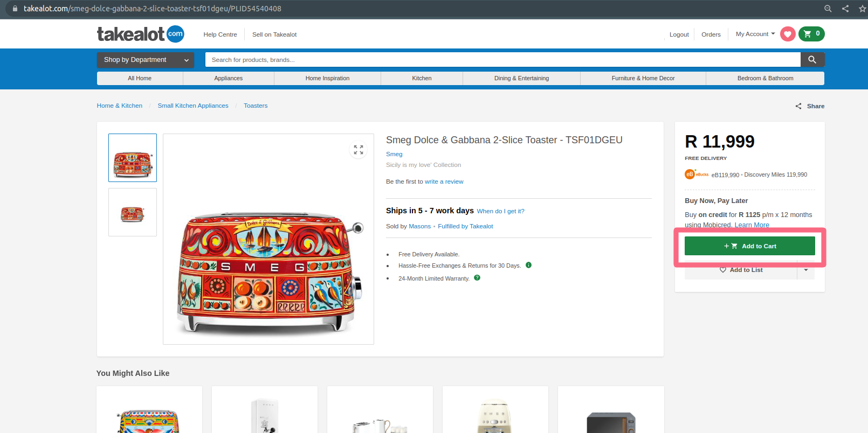Image resolution: width=868 pixels, height=433 pixels.
Task: Click write a review link
Action: pyautogui.click(x=444, y=181)
